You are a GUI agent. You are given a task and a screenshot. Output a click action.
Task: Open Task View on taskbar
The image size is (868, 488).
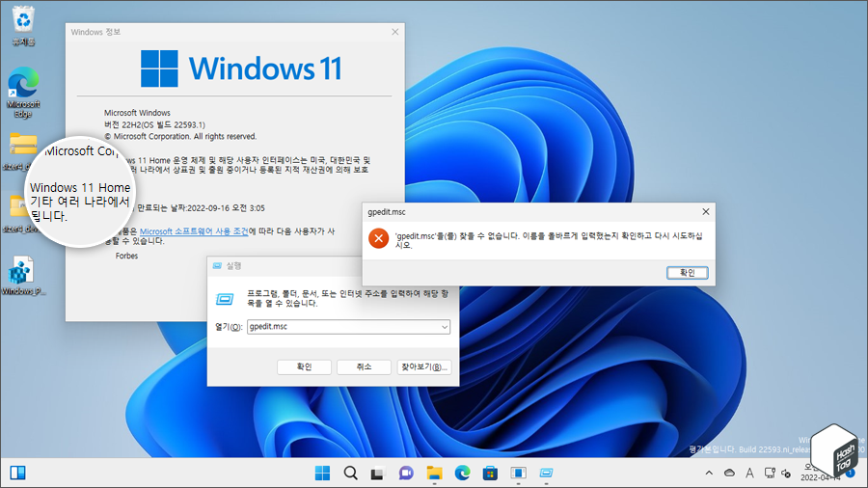pyautogui.click(x=377, y=474)
